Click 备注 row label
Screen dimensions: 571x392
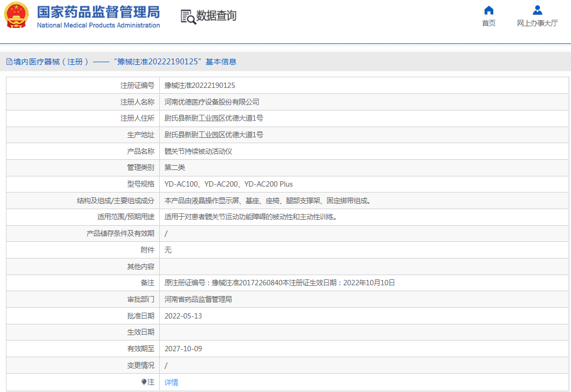pos(147,283)
